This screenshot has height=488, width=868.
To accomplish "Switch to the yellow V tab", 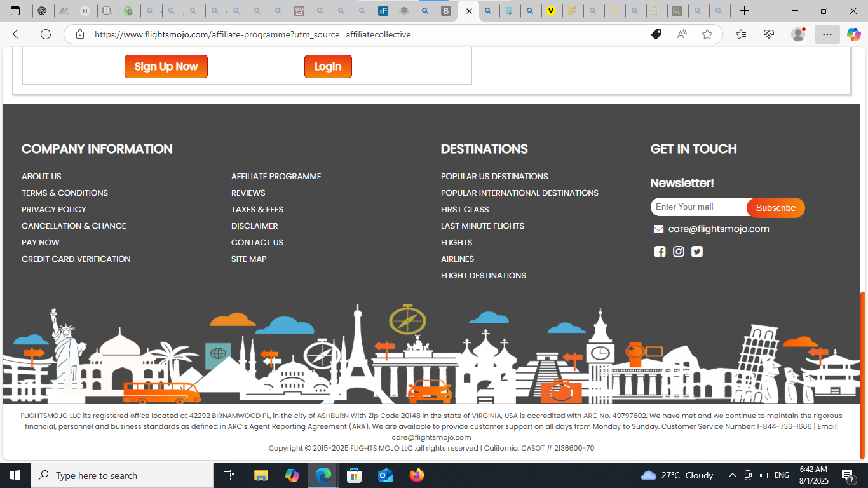I will coord(551,11).
